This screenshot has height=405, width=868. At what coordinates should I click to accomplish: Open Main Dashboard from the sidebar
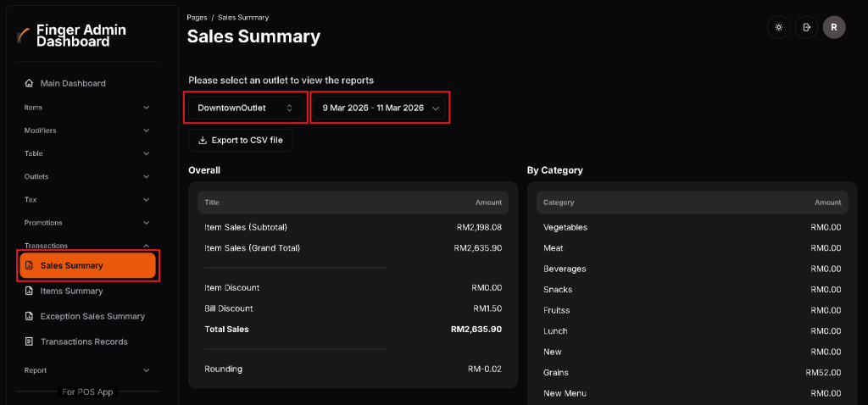(73, 83)
